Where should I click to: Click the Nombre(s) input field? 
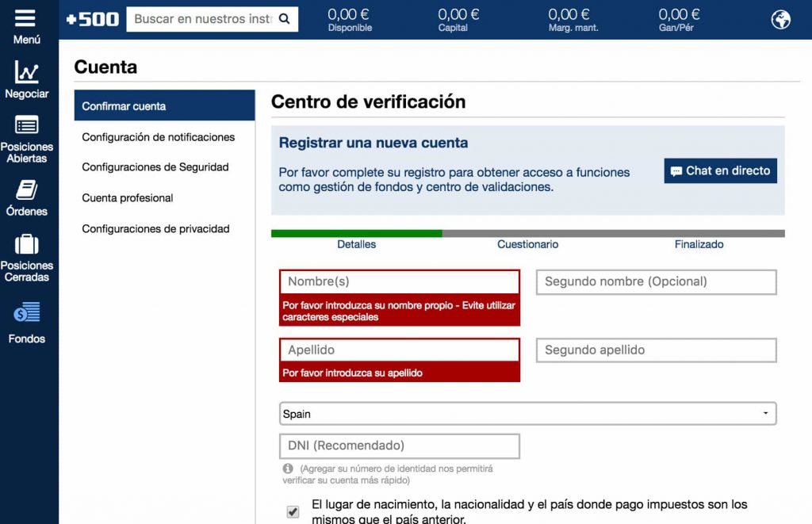pos(399,281)
